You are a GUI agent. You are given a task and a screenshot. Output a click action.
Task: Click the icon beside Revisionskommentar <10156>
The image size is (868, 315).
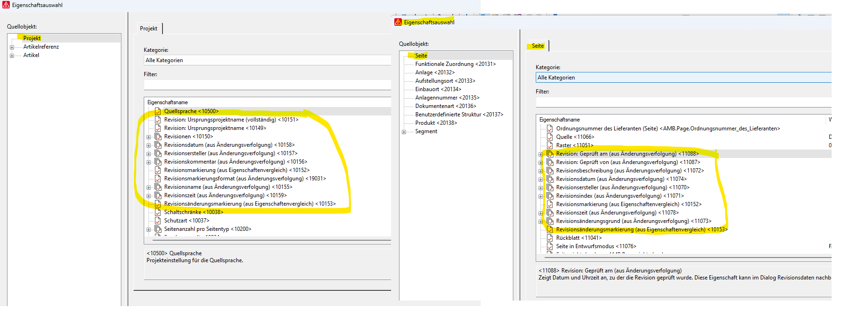[158, 162]
